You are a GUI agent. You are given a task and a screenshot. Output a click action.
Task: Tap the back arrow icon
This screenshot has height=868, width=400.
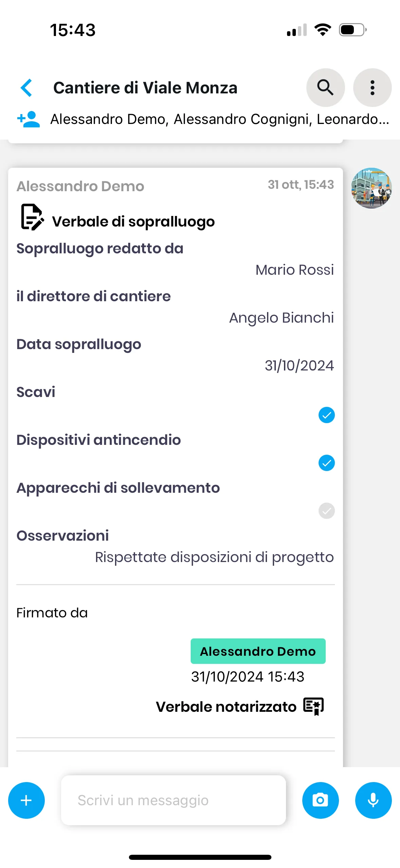pos(26,88)
